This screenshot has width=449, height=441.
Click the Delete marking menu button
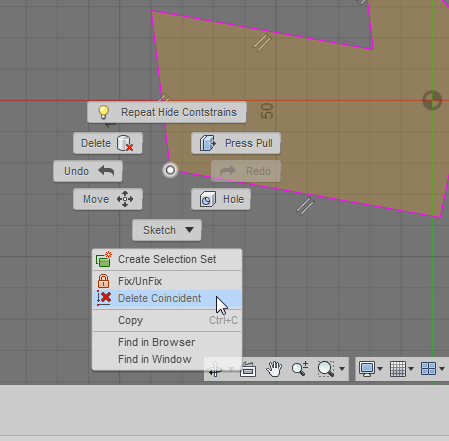point(108,143)
